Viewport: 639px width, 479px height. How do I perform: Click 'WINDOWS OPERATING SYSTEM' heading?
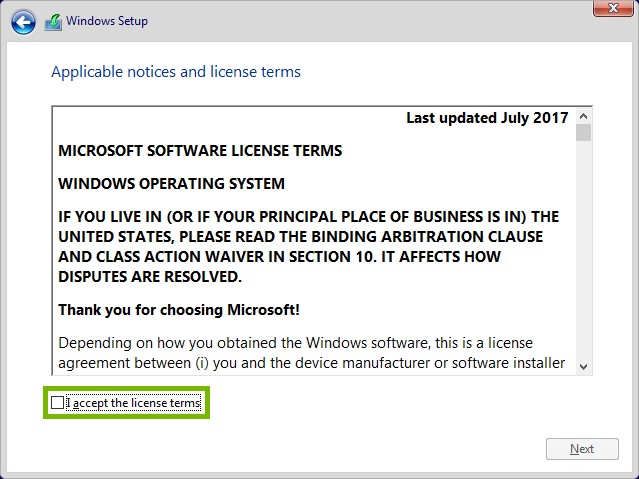click(x=171, y=183)
